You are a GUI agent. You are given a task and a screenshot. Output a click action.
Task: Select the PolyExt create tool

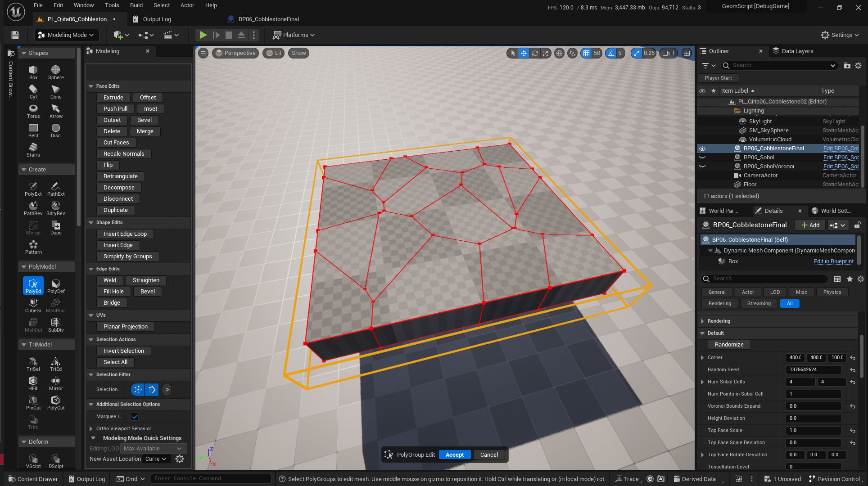click(33, 187)
